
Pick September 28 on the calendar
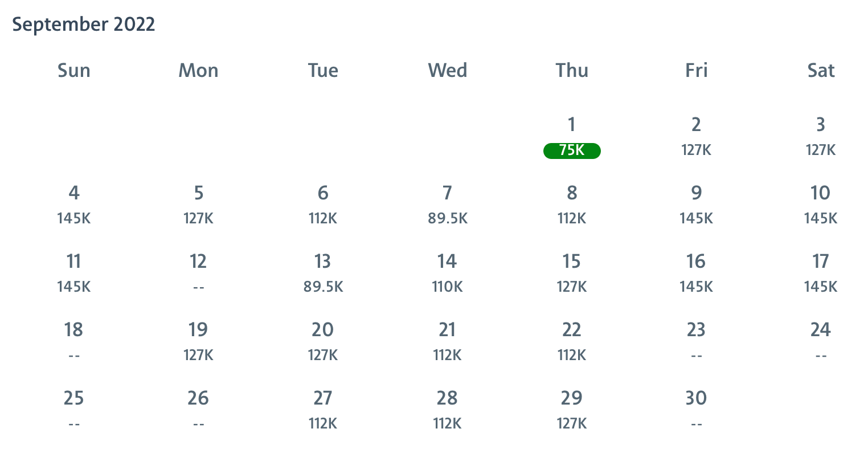tap(447, 410)
